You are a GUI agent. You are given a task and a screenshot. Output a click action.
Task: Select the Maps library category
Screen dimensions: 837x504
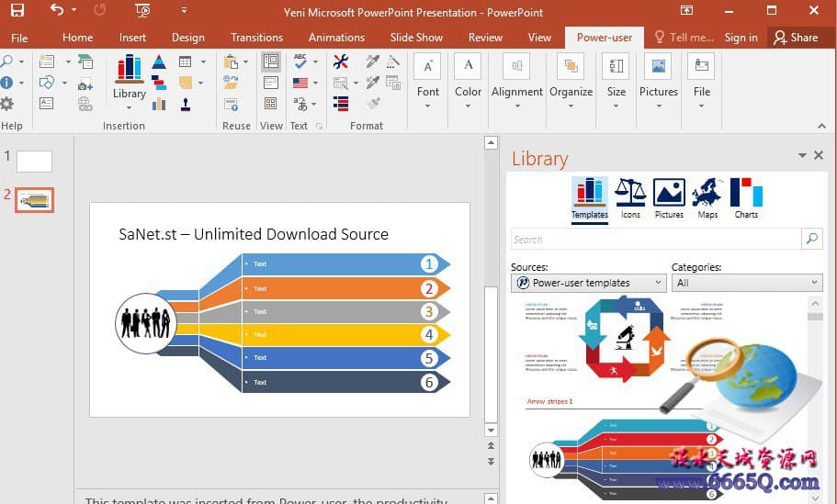(707, 199)
